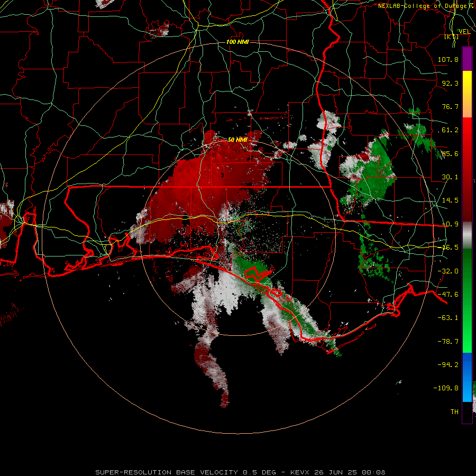Click the -94.2 scale value

point(448,365)
